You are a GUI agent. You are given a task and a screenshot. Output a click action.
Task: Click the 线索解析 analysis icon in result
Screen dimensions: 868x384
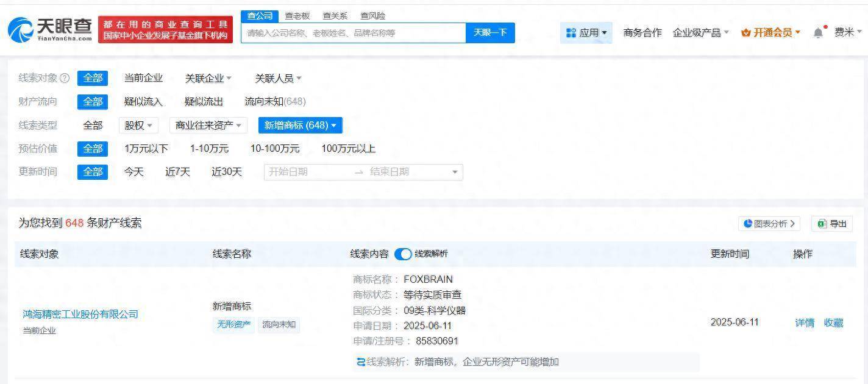tap(361, 363)
